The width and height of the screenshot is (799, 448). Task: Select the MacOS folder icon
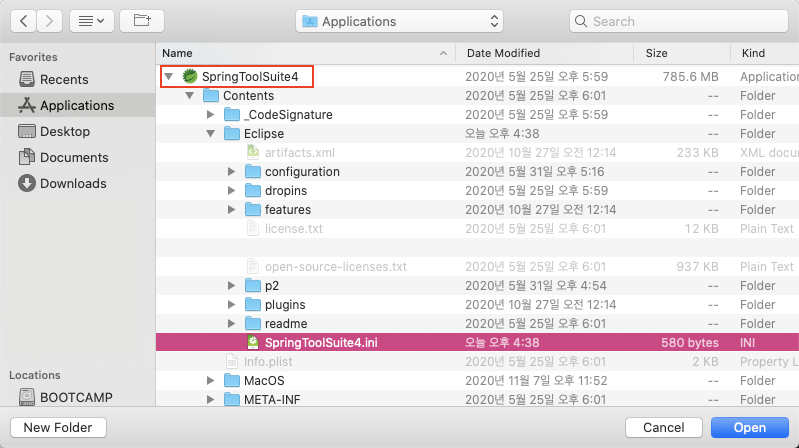232,381
